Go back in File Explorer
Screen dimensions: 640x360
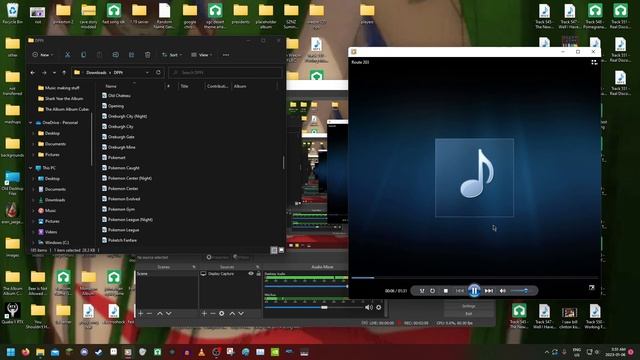tap(33, 73)
